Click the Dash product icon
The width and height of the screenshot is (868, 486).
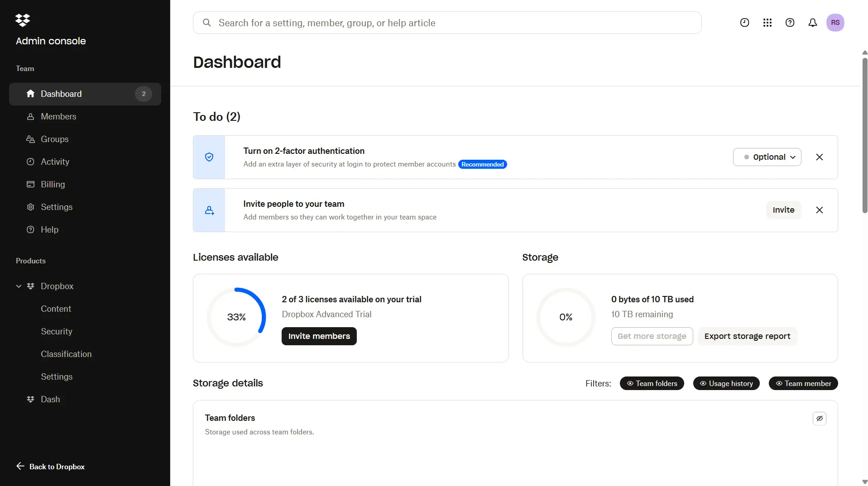30,399
